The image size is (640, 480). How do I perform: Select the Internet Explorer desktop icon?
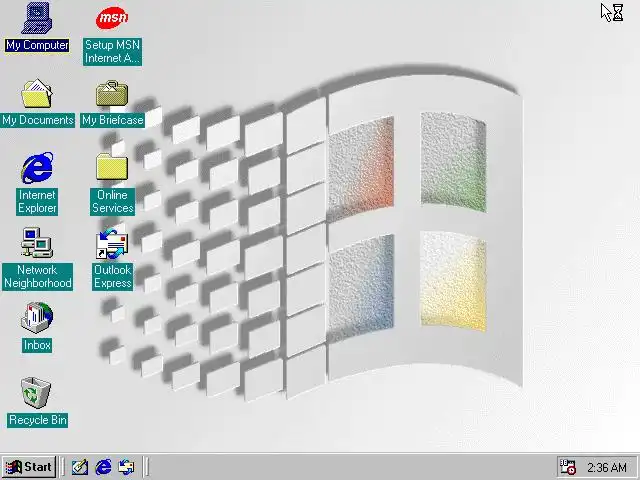coord(37,168)
